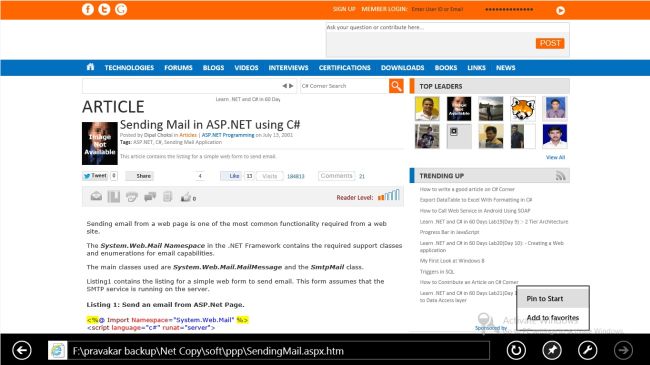Select Pin to Start from popup menu
Viewport: 650px width, 365px height.
tap(553, 298)
